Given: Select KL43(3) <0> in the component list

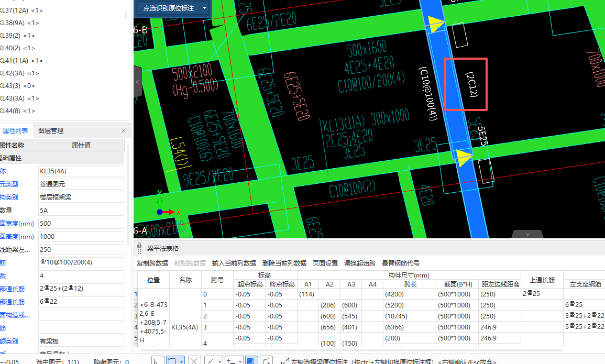Looking at the screenshot, I should pyautogui.click(x=17, y=85).
